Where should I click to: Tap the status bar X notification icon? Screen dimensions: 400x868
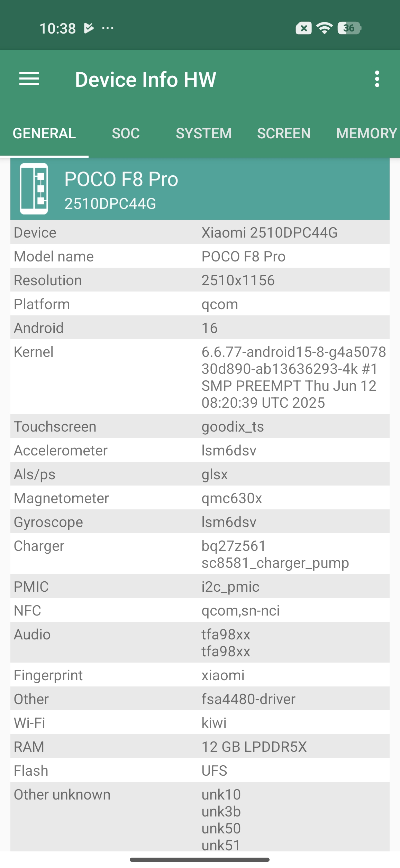coord(303,28)
